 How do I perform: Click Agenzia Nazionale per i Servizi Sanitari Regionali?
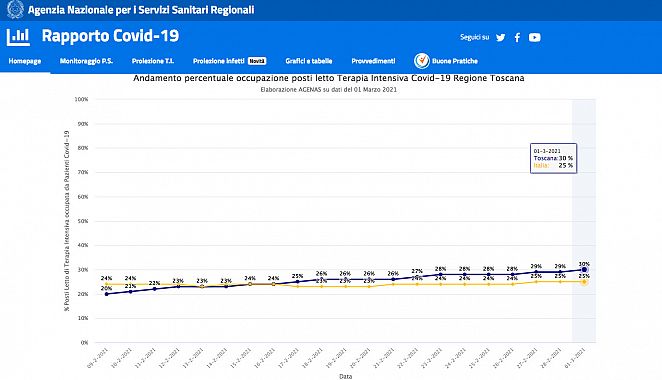141,9
